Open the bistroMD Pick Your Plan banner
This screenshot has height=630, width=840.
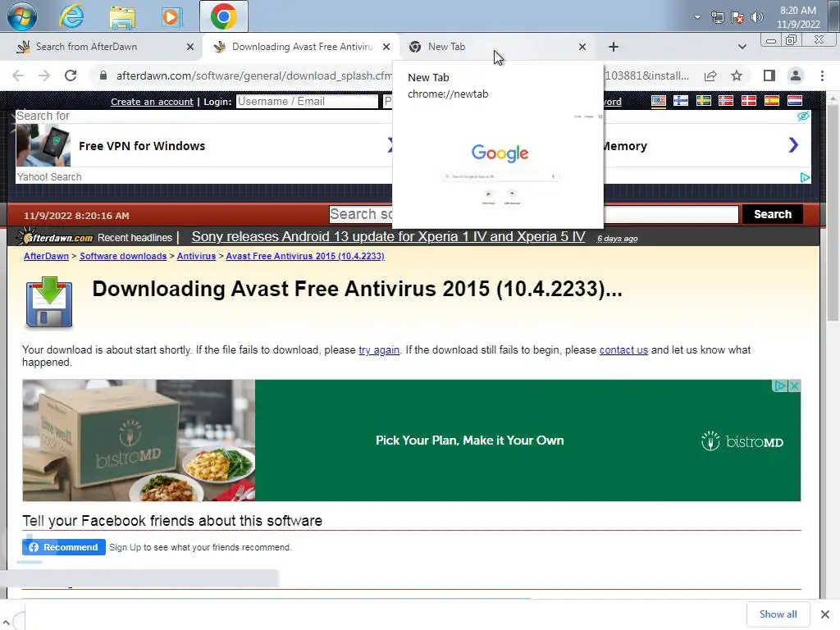(412, 441)
